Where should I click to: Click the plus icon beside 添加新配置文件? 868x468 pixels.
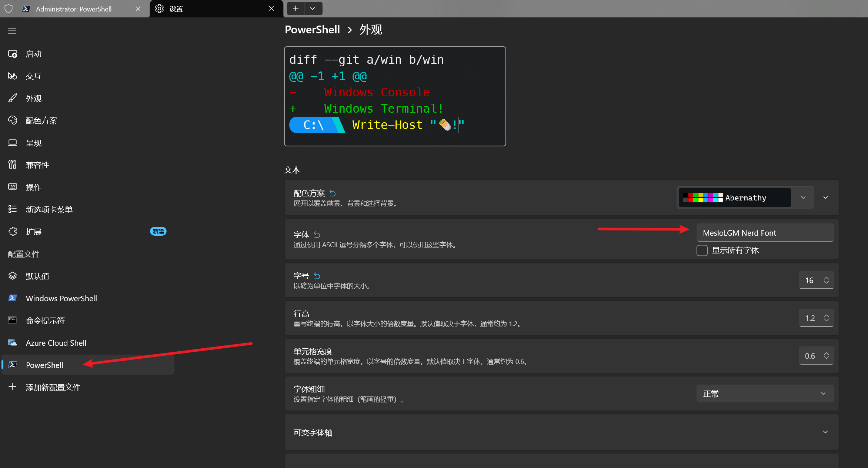tap(12, 387)
